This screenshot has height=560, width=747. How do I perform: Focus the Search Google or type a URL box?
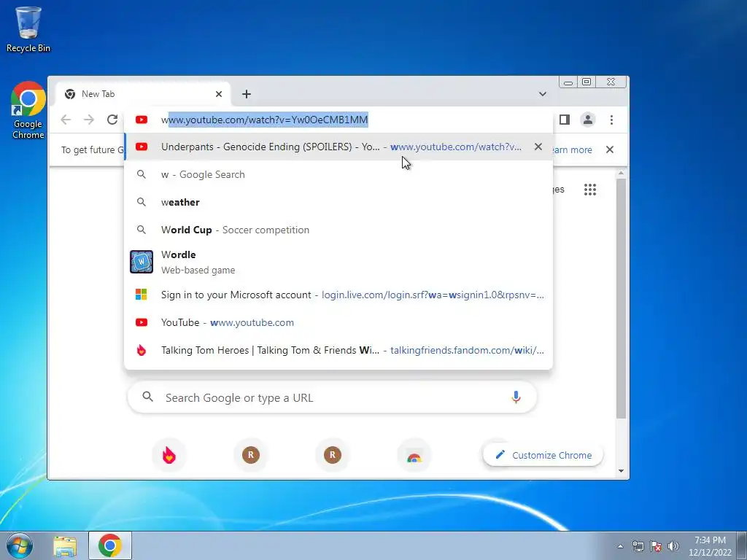click(x=332, y=397)
